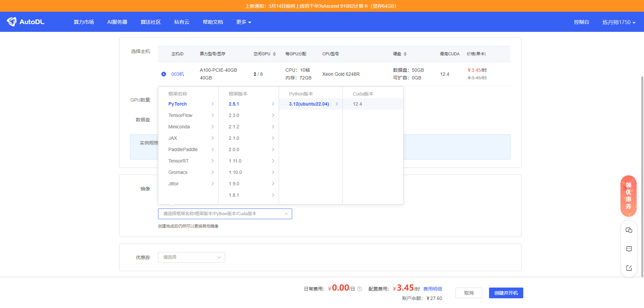
Task: Click the 创建并开机 button
Action: (506, 293)
